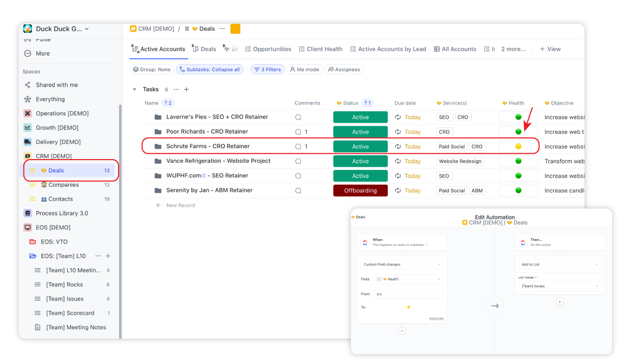Image resolution: width=624 pixels, height=364 pixels.
Task: Switch to Active Accounts by Lead tab
Action: tap(388, 49)
